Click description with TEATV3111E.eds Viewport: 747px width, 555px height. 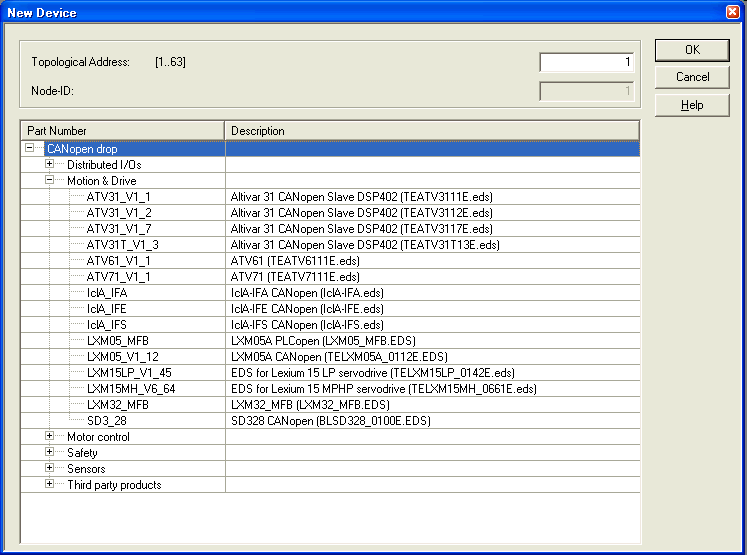coord(362,197)
